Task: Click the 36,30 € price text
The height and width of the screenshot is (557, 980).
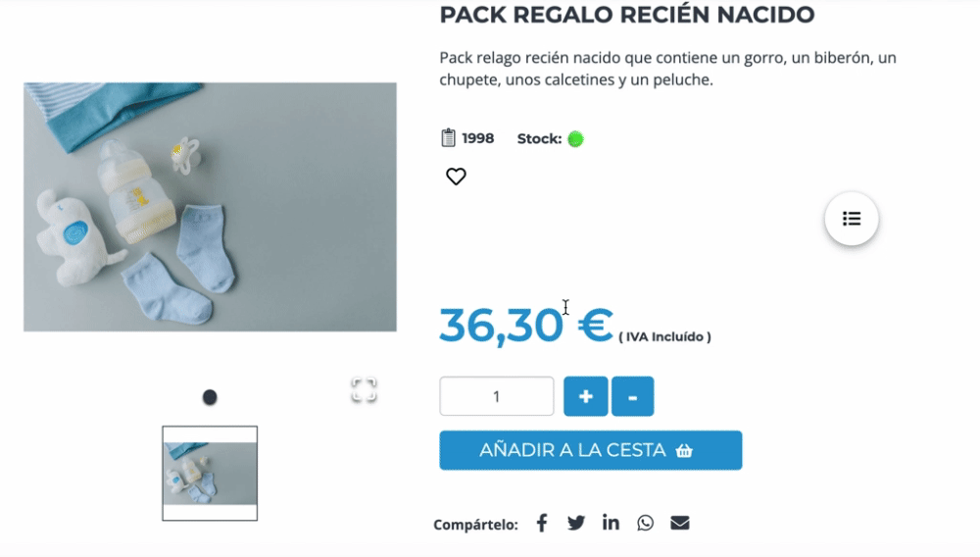Action: pos(526,325)
